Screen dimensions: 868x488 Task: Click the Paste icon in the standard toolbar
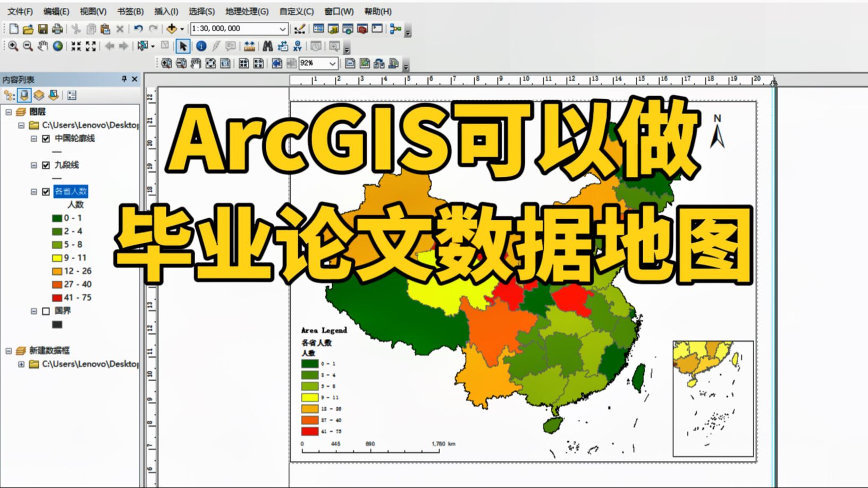105,29
